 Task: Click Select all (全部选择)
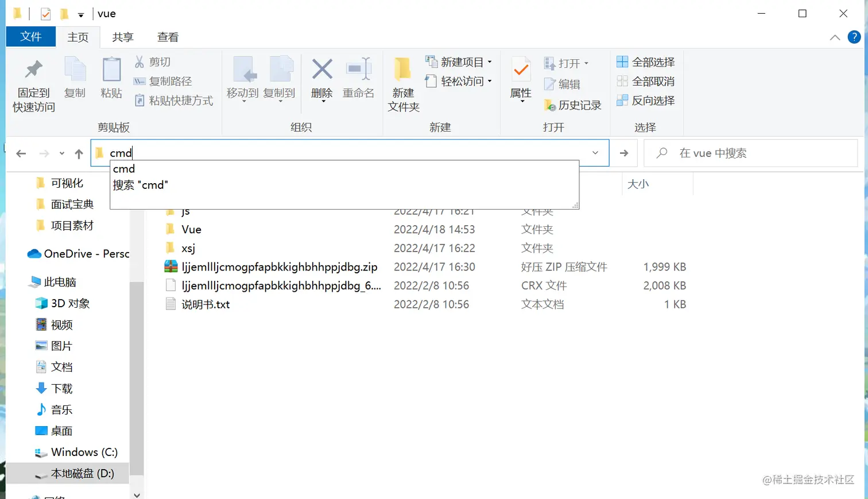[645, 61]
